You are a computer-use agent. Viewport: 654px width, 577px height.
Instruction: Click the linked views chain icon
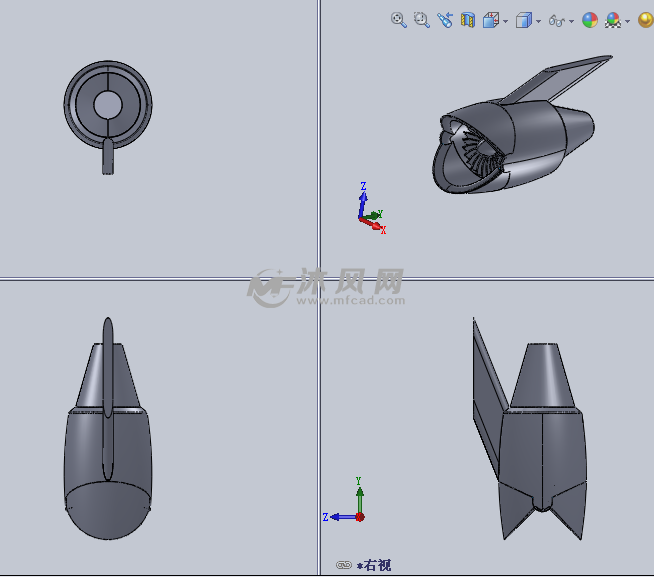click(344, 565)
